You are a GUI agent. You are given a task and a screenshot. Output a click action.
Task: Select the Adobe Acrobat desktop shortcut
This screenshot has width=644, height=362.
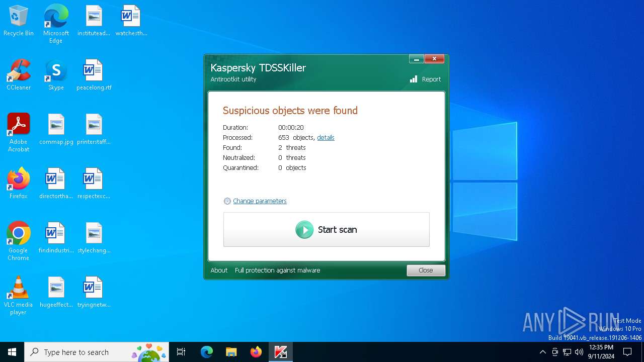(x=19, y=133)
